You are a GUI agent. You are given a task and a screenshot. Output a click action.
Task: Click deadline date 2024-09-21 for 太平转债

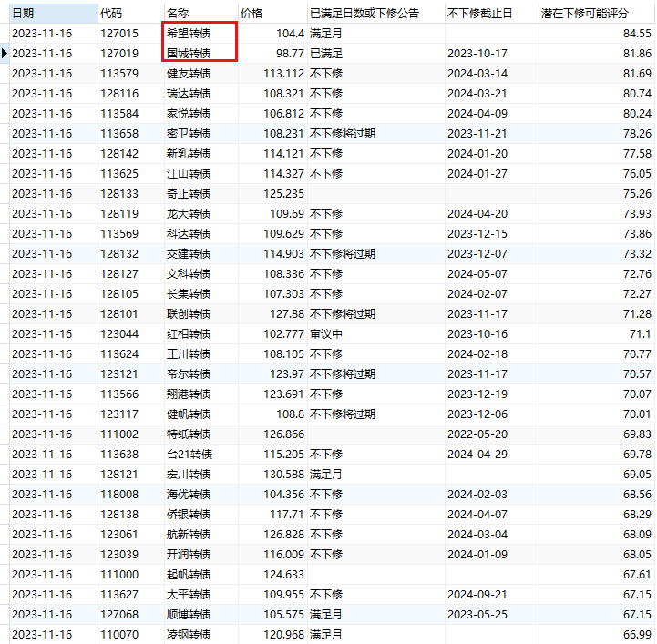coord(477,595)
